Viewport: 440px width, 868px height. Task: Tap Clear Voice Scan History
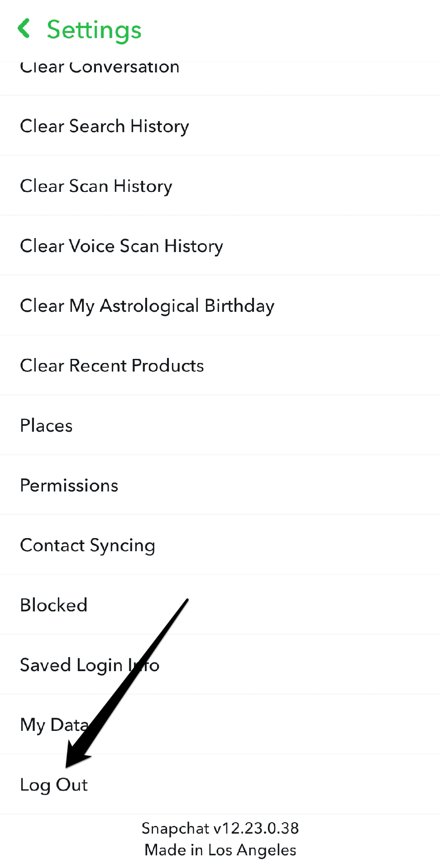click(x=121, y=246)
